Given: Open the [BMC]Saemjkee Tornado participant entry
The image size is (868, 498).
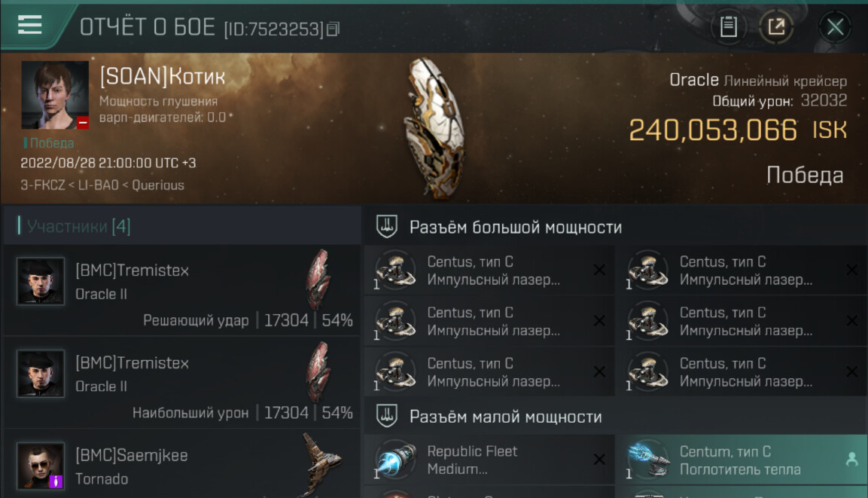Looking at the screenshot, I should point(182,464).
